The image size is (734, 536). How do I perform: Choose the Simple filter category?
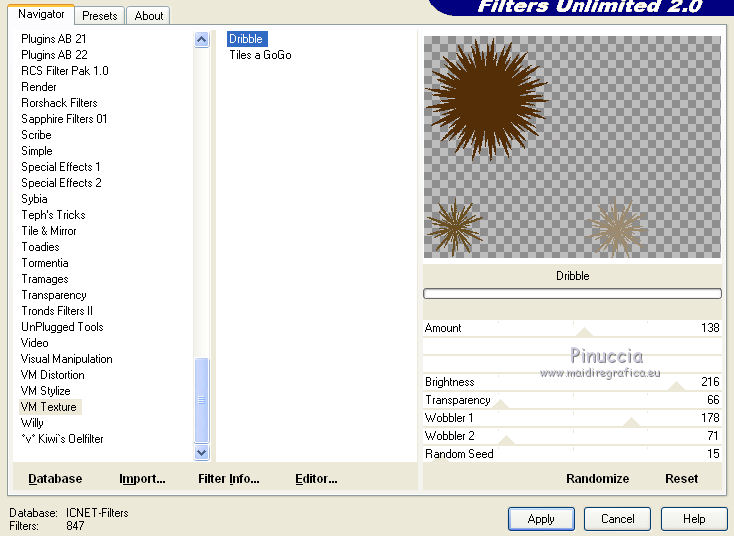tap(37, 151)
